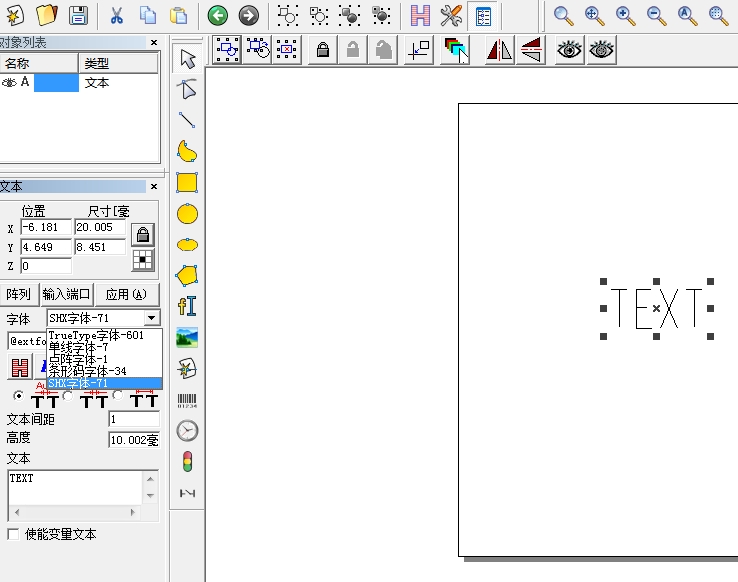The height and width of the screenshot is (582, 738).
Task: Select the node editing tool
Action: tap(187, 89)
